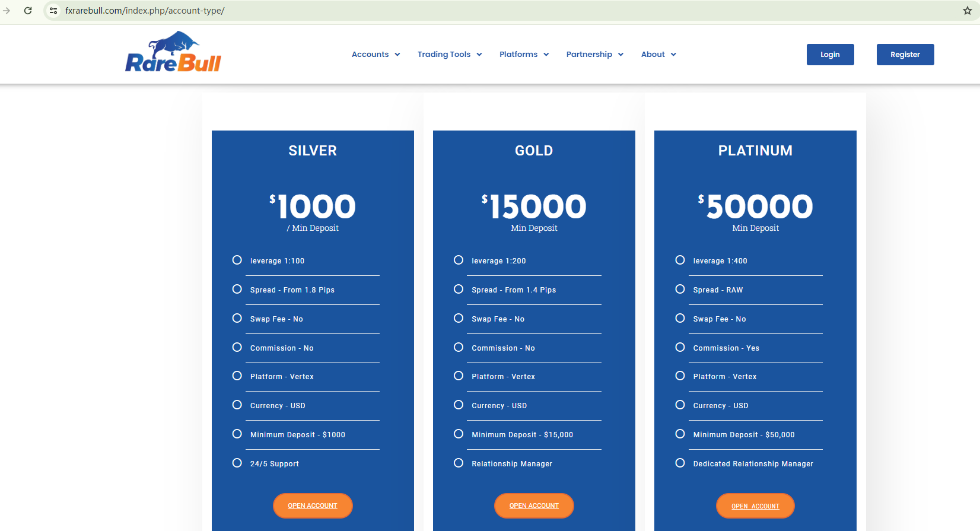Click "Platform - Vertex" in Silver card
The height and width of the screenshot is (531, 980).
coord(282,377)
